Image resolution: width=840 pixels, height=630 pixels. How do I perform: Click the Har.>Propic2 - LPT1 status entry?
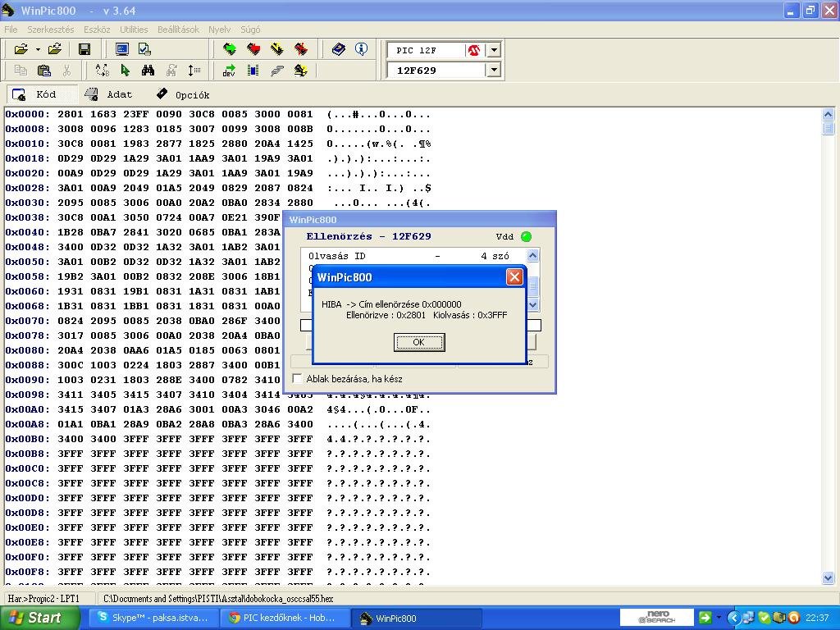[44, 598]
